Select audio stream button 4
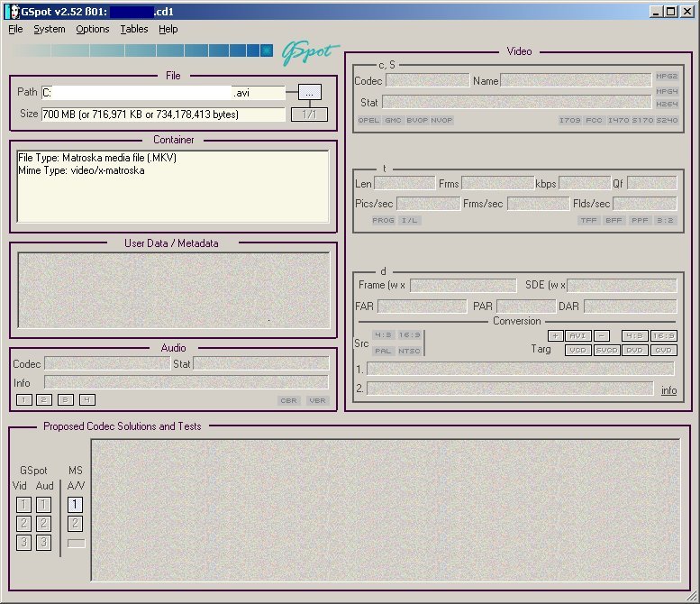The width and height of the screenshot is (700, 604). (87, 400)
